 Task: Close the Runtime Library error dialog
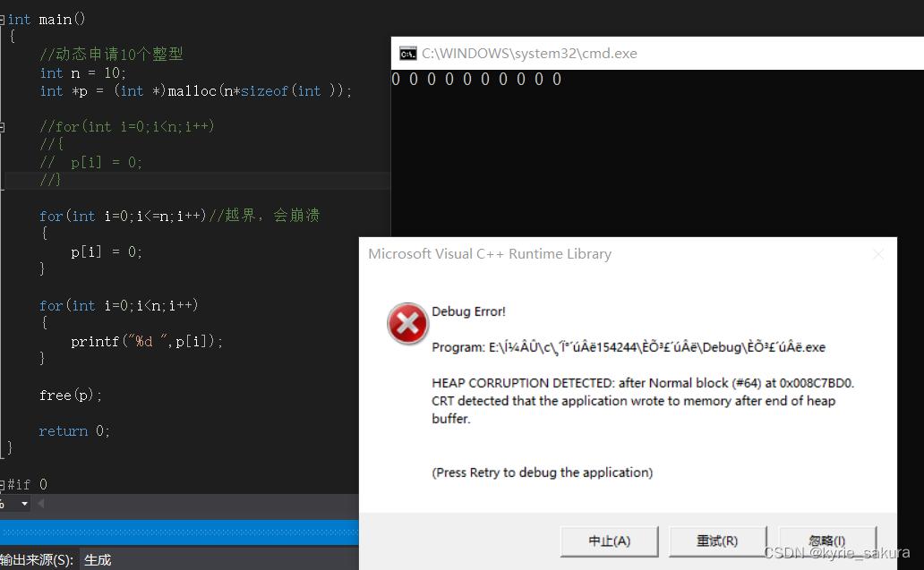pyautogui.click(x=878, y=254)
